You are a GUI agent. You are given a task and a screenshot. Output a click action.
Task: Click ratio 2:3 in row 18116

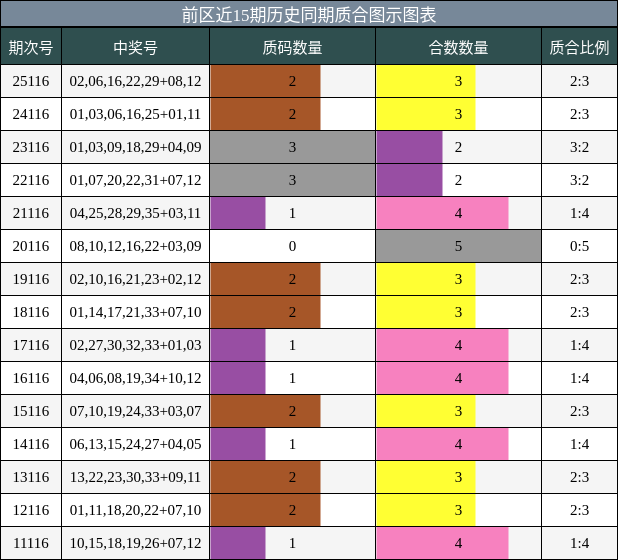coord(579,312)
